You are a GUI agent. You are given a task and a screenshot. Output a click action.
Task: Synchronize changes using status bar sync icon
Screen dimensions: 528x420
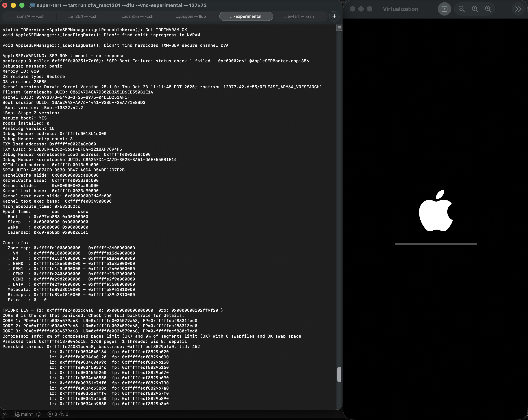point(38,414)
